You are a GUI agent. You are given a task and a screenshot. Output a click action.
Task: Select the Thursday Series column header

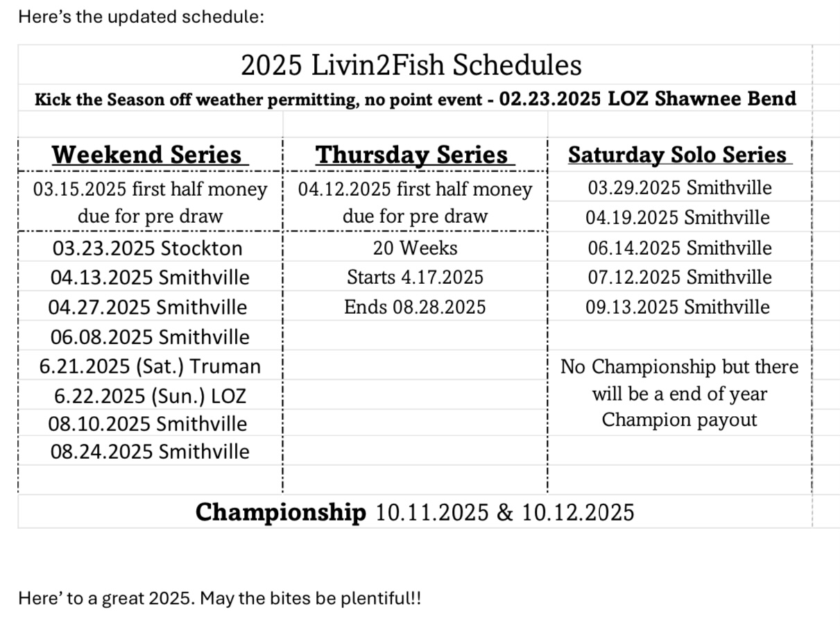(415, 155)
